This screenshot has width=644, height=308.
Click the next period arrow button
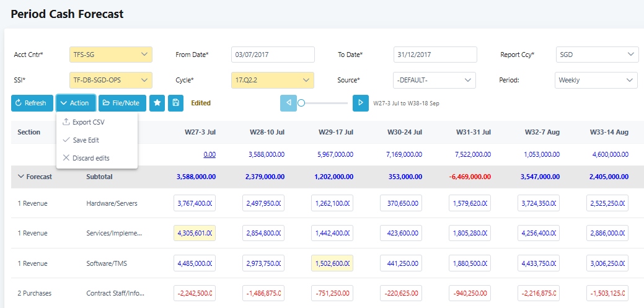361,103
